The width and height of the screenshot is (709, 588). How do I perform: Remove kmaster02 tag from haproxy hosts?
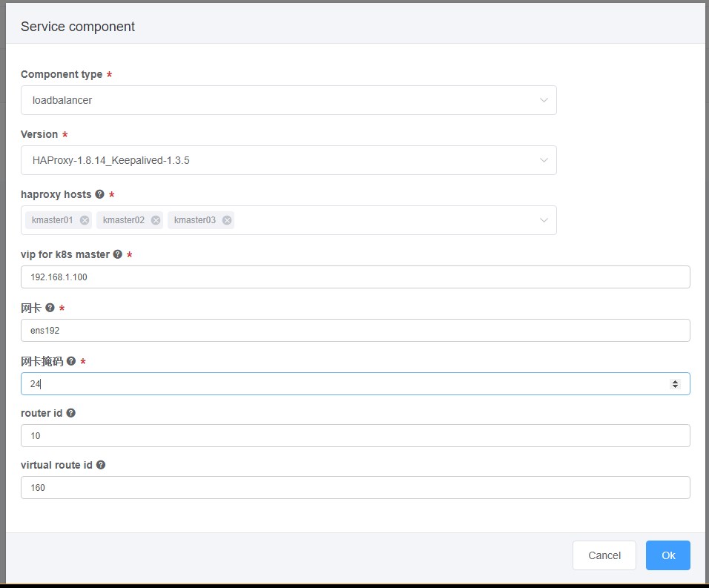point(156,220)
